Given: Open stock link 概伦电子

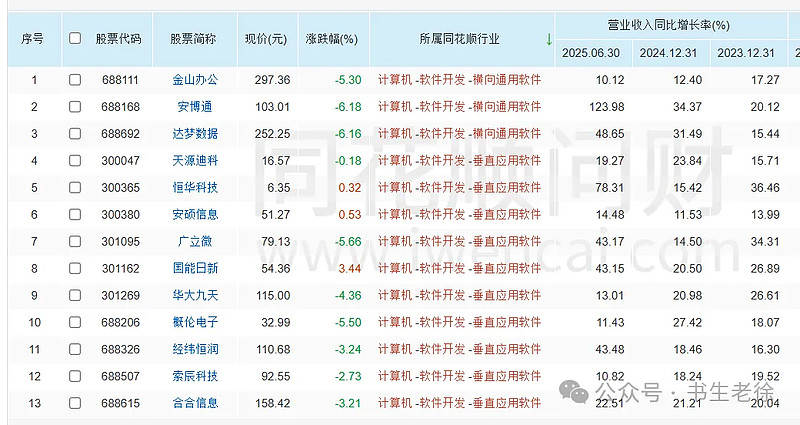Looking at the screenshot, I should click(x=195, y=322).
